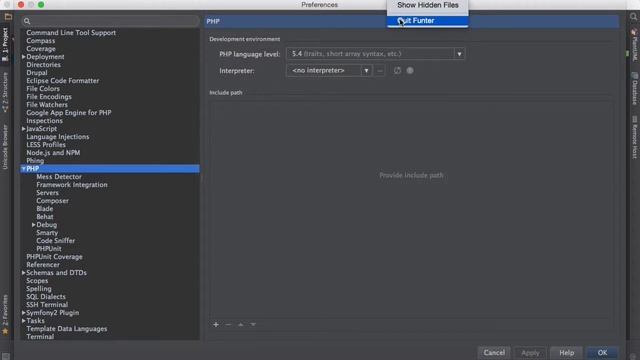Open the Unicode Browser tool window strip

(5, 147)
